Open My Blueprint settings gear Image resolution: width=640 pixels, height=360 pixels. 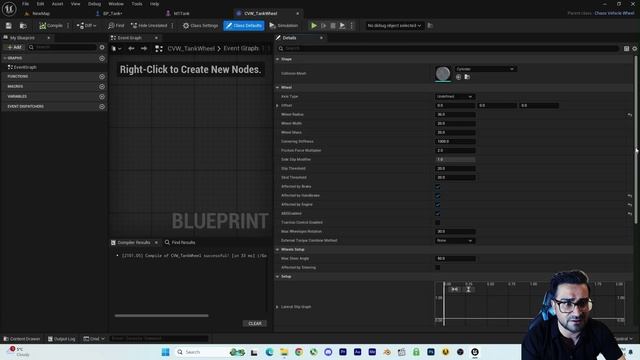pyautogui.click(x=102, y=47)
